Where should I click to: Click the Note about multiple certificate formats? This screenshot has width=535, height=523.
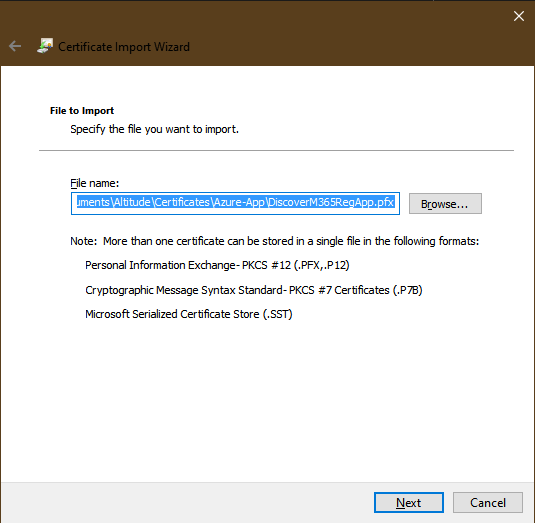coord(275,241)
